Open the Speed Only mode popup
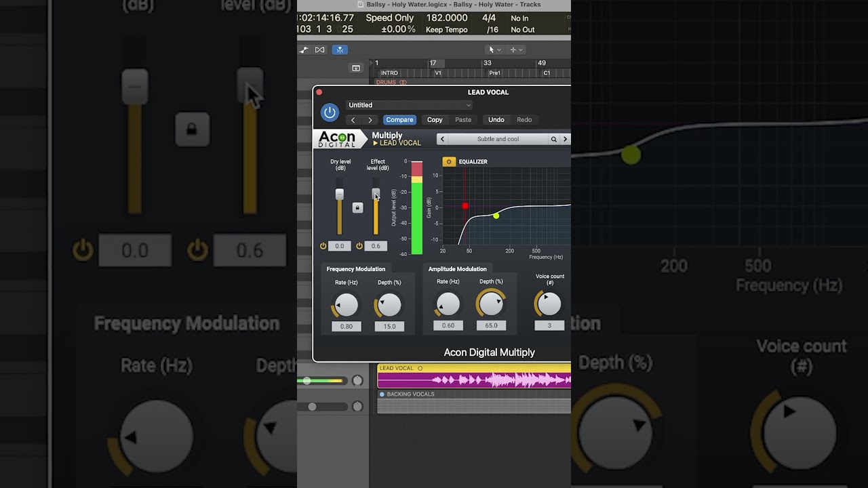Image resolution: width=868 pixels, height=488 pixels. 389,18
